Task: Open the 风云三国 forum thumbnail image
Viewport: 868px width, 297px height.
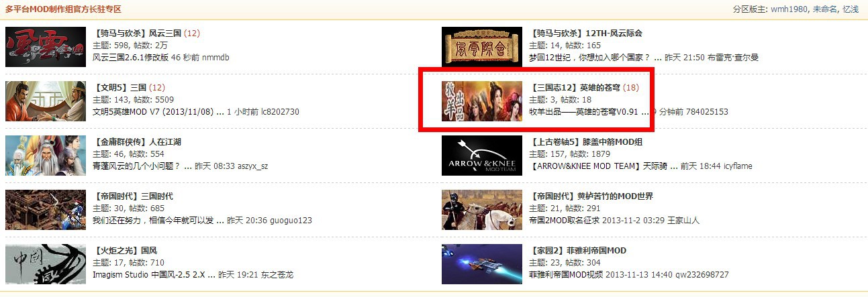Action: (46, 47)
